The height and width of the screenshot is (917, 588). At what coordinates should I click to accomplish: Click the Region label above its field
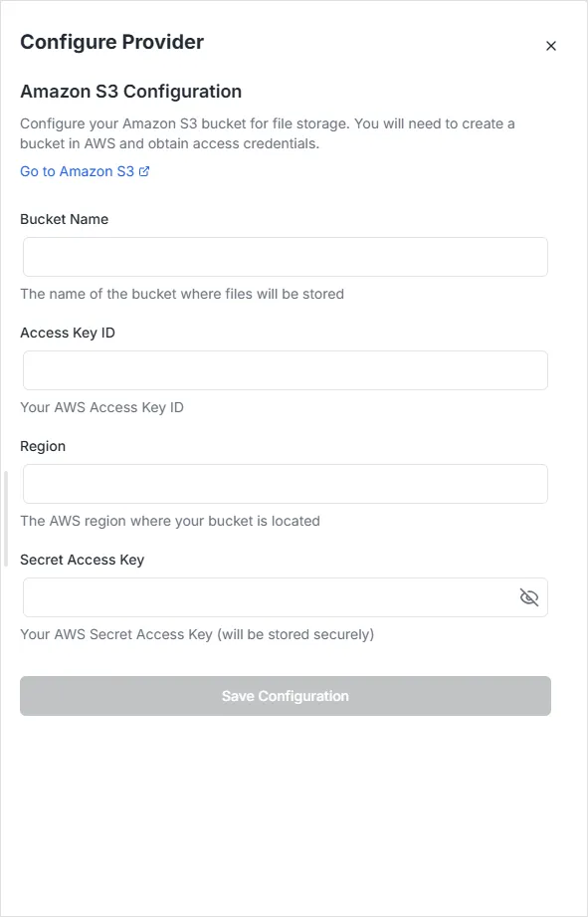pyautogui.click(x=43, y=446)
